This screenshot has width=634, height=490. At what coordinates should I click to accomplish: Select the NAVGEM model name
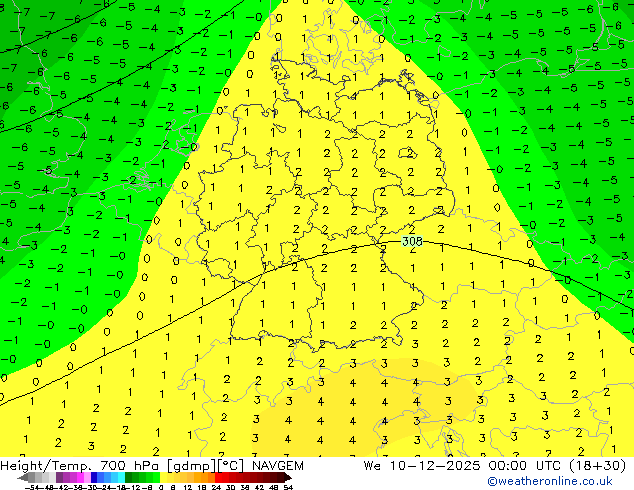[x=277, y=466]
